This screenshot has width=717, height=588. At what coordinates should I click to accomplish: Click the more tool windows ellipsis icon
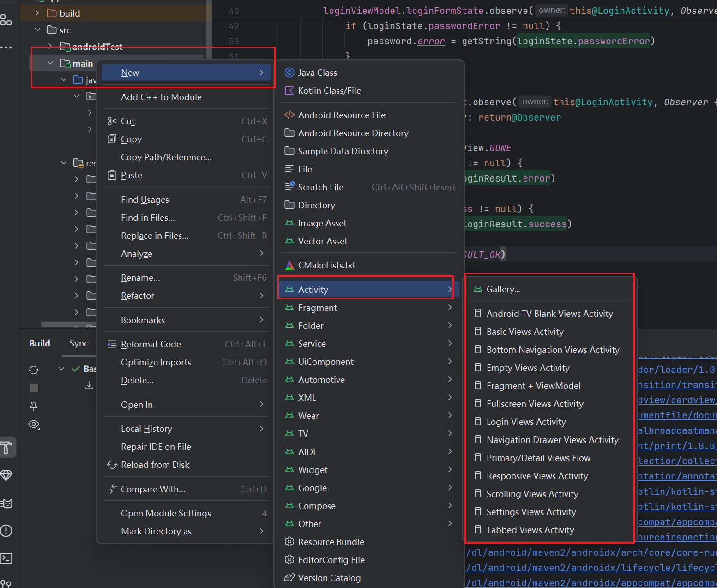coord(6,47)
